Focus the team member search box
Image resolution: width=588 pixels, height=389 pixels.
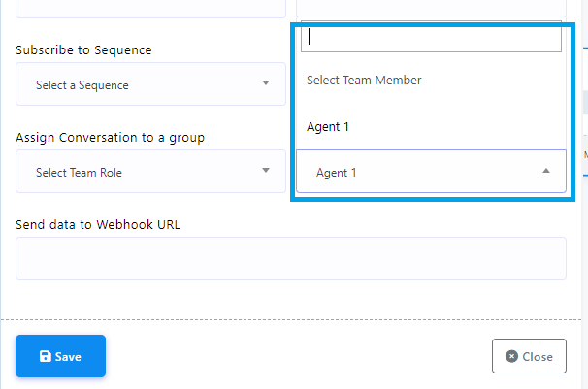pyautogui.click(x=431, y=38)
